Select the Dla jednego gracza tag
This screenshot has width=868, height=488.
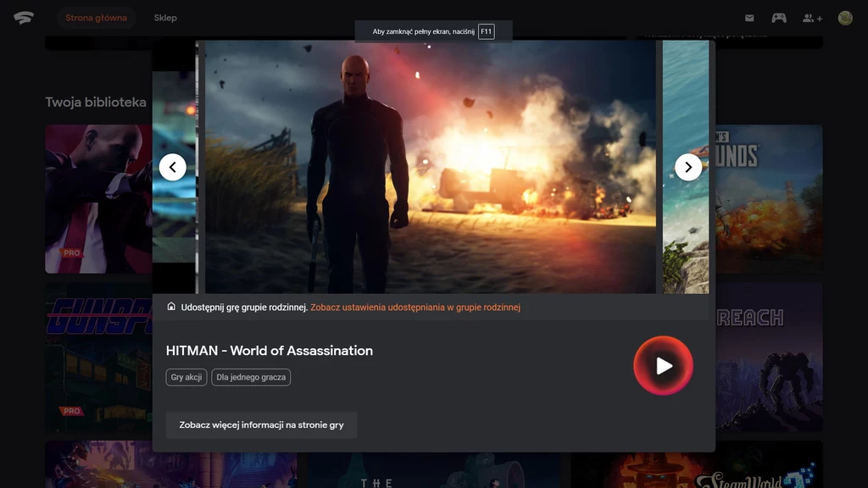click(x=251, y=377)
